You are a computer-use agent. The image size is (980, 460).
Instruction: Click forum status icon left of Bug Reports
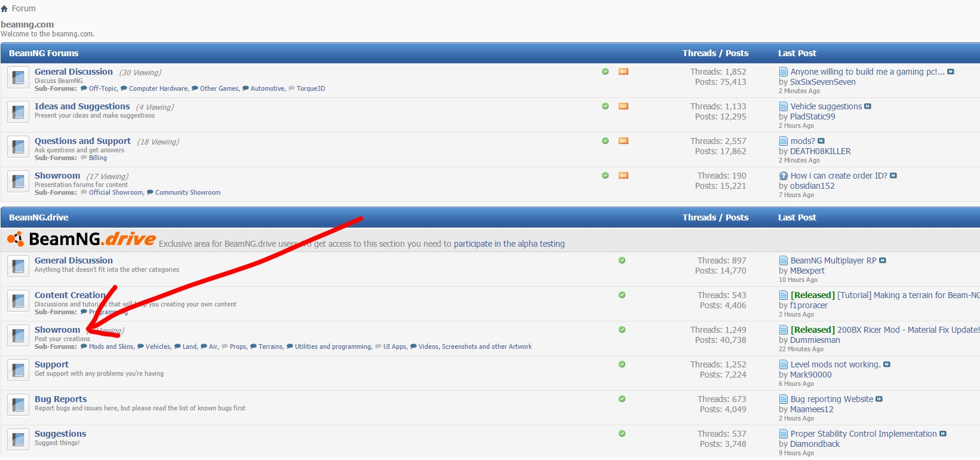tap(19, 404)
